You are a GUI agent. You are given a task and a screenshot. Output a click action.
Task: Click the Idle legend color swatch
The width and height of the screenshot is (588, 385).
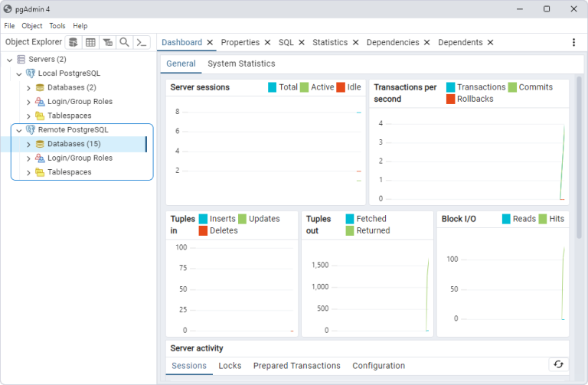coord(341,87)
